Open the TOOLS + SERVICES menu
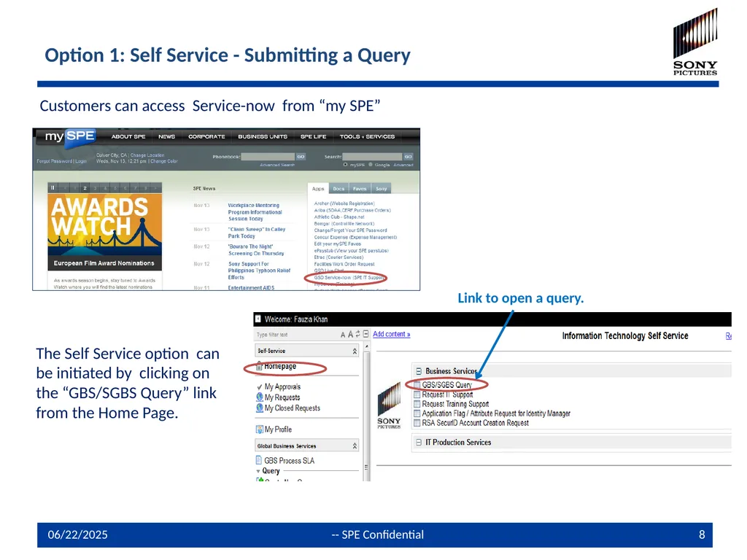 (368, 136)
